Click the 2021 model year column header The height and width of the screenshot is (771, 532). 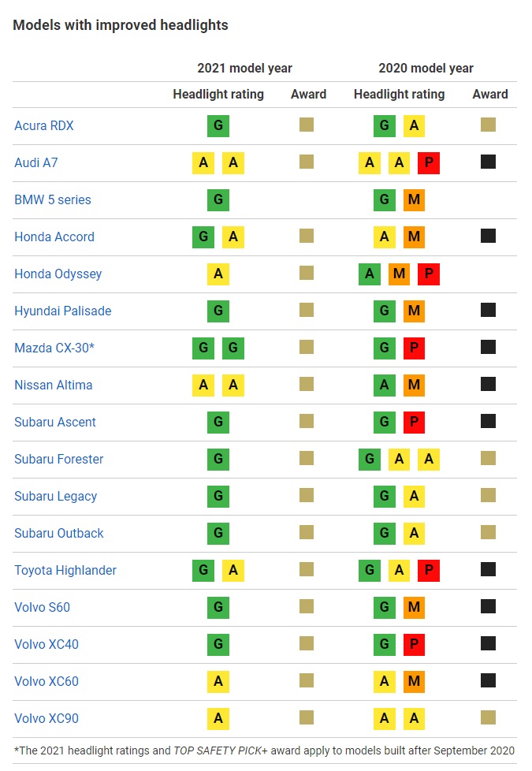coord(245,69)
